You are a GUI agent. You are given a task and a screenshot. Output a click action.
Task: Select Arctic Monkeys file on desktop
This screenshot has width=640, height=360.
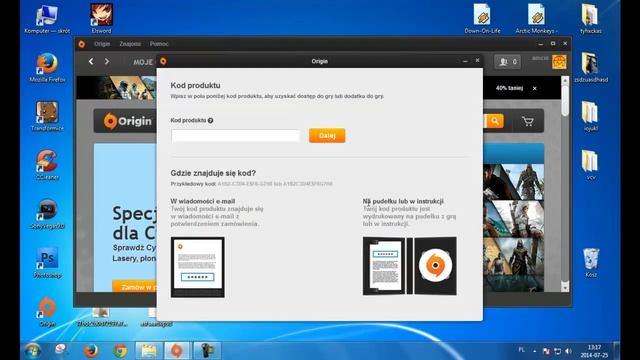[x=536, y=19]
